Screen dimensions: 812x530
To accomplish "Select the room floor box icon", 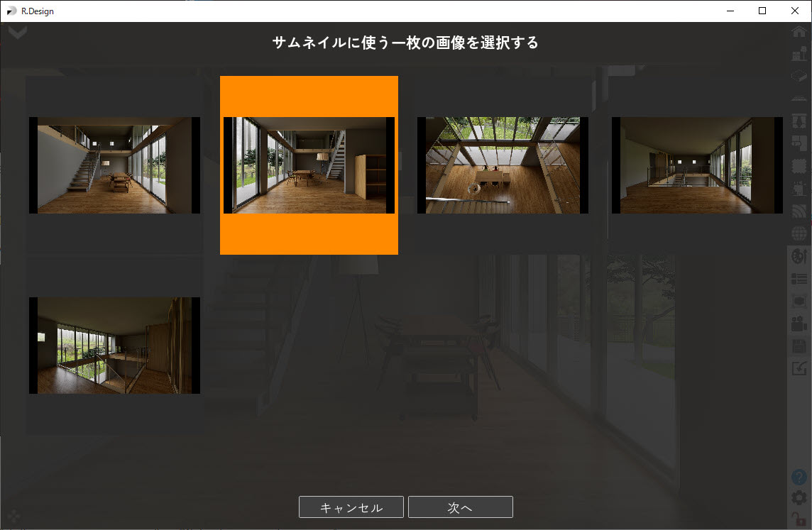I will pyautogui.click(x=799, y=76).
